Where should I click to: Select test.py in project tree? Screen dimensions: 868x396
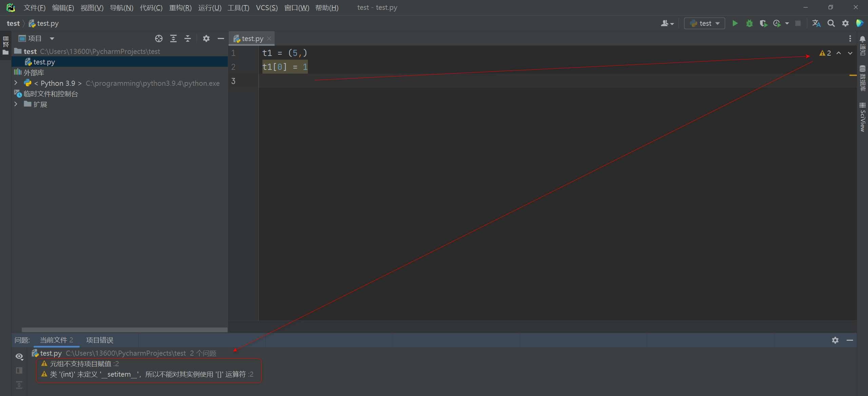coord(120,62)
